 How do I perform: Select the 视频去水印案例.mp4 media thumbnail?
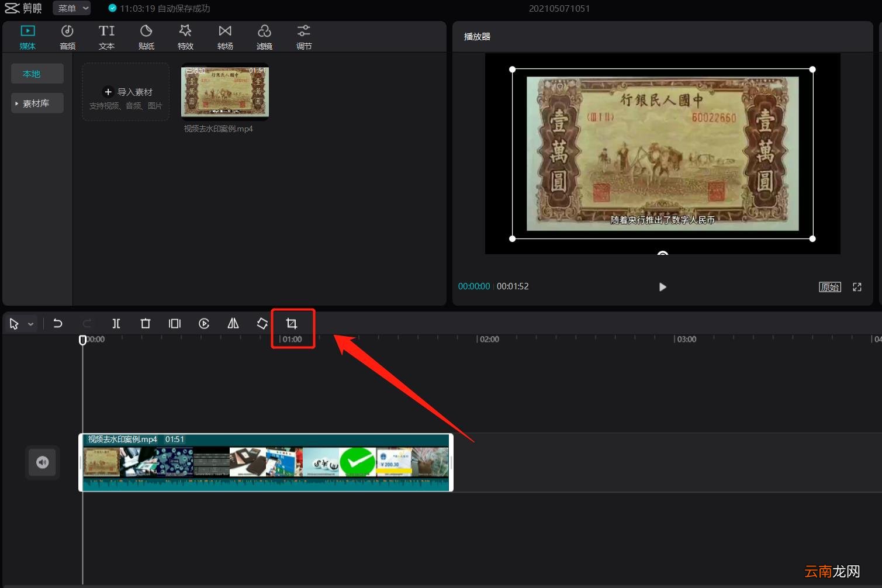pyautogui.click(x=225, y=92)
